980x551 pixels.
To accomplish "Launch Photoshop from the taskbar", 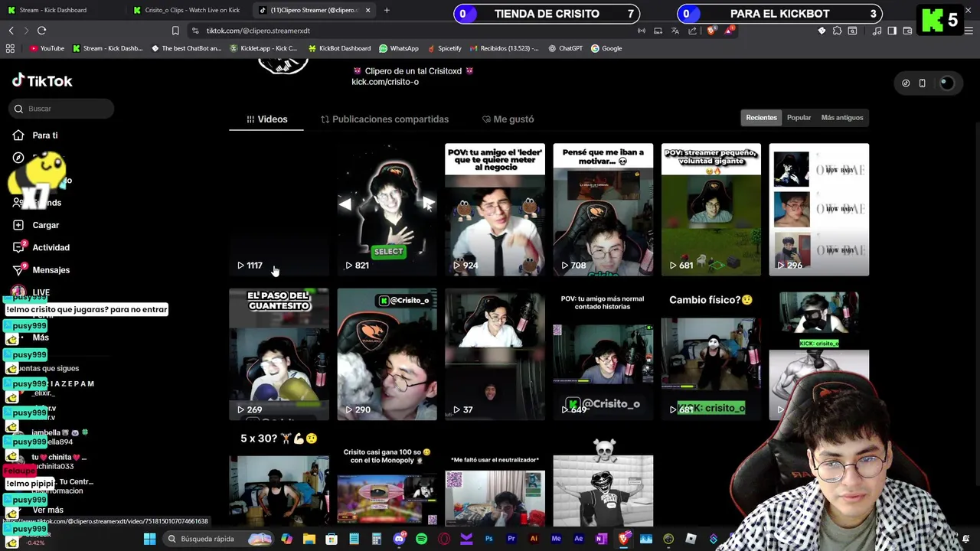I will (488, 539).
